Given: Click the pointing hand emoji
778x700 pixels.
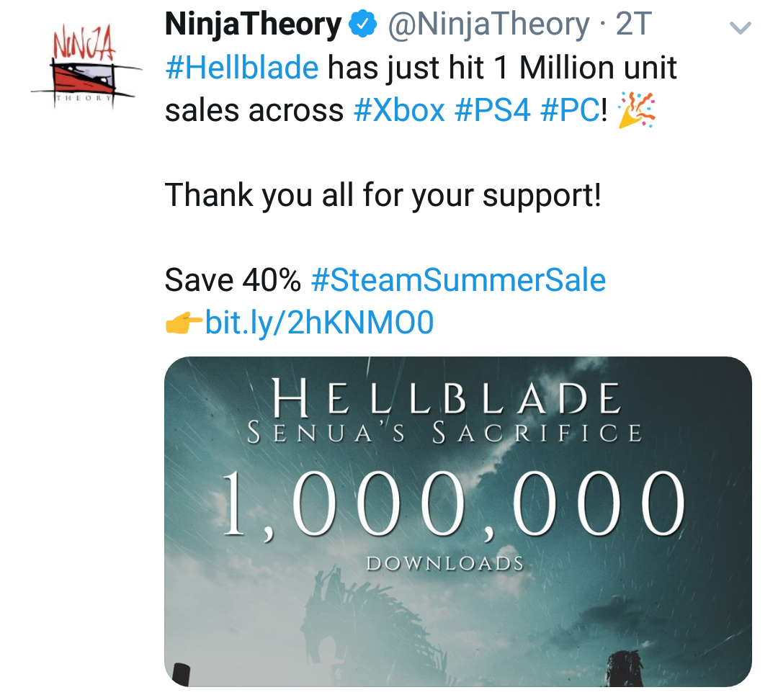Looking at the screenshot, I should pos(183,324).
